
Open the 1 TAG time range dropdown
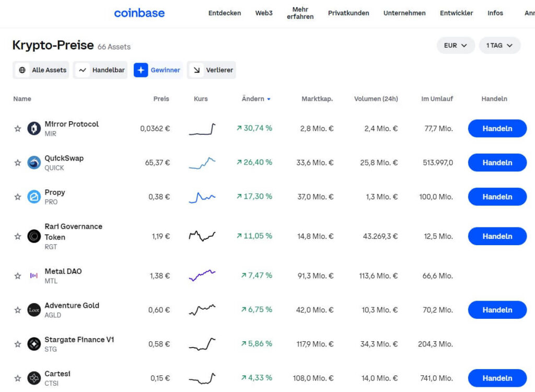(499, 45)
